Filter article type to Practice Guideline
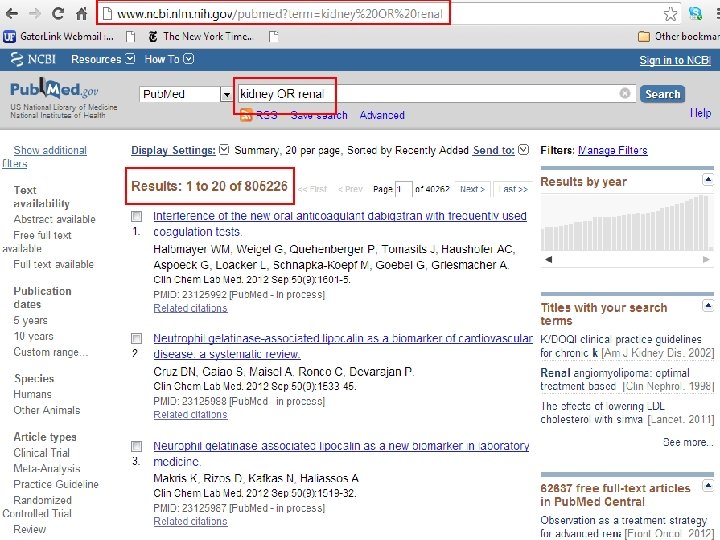Viewport: 720px width, 540px height. tap(56, 484)
